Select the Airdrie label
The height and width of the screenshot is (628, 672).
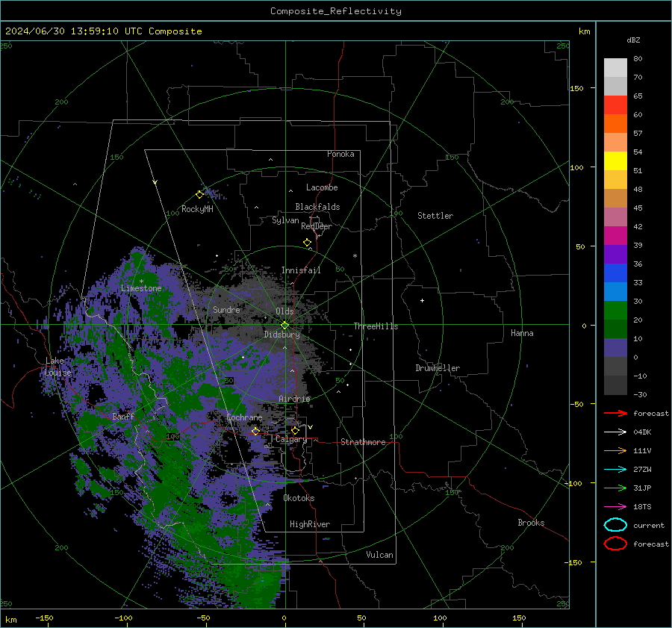click(x=294, y=399)
